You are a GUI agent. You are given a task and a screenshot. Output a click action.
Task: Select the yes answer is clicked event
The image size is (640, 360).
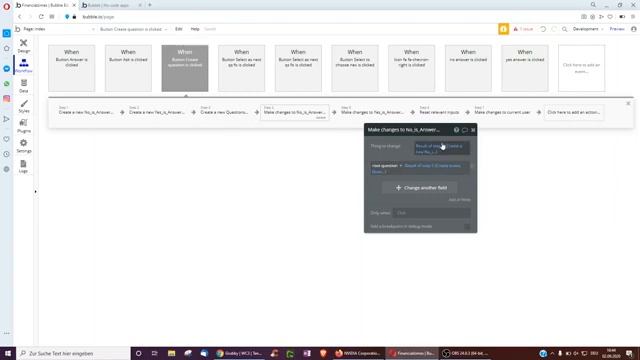point(525,68)
